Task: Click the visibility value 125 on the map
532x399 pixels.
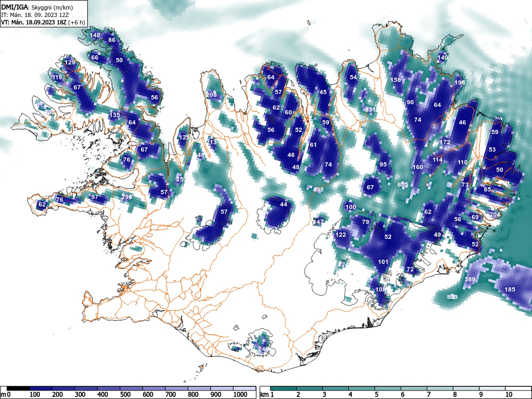Action: [184, 137]
